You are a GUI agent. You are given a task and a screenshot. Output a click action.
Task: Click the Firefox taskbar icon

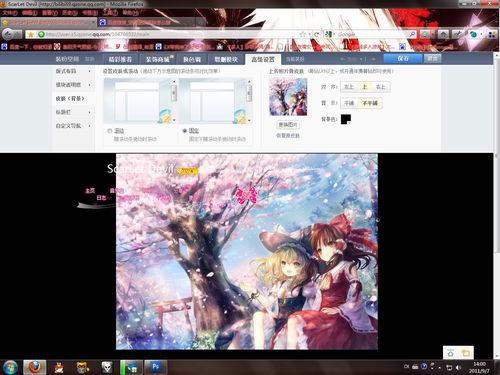[35, 367]
